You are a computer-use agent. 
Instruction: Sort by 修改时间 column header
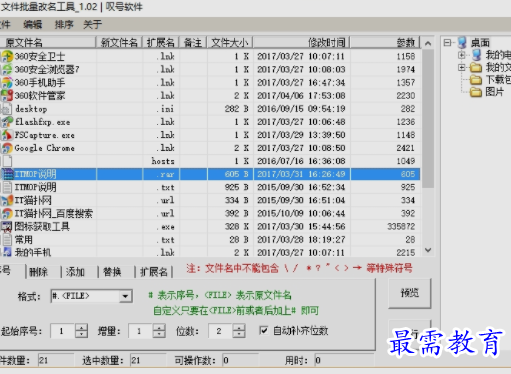click(x=302, y=43)
